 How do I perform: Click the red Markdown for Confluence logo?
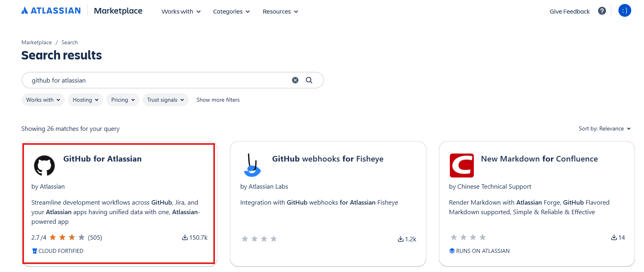click(x=461, y=166)
